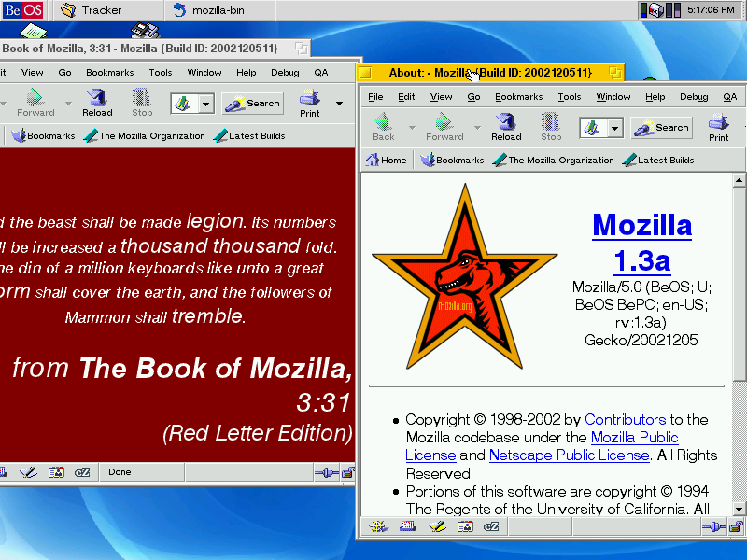Click the mozilla.org red star logo

point(464,277)
